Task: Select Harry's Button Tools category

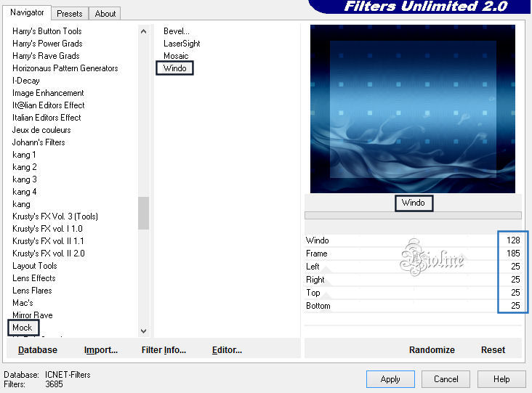Action: click(x=47, y=31)
